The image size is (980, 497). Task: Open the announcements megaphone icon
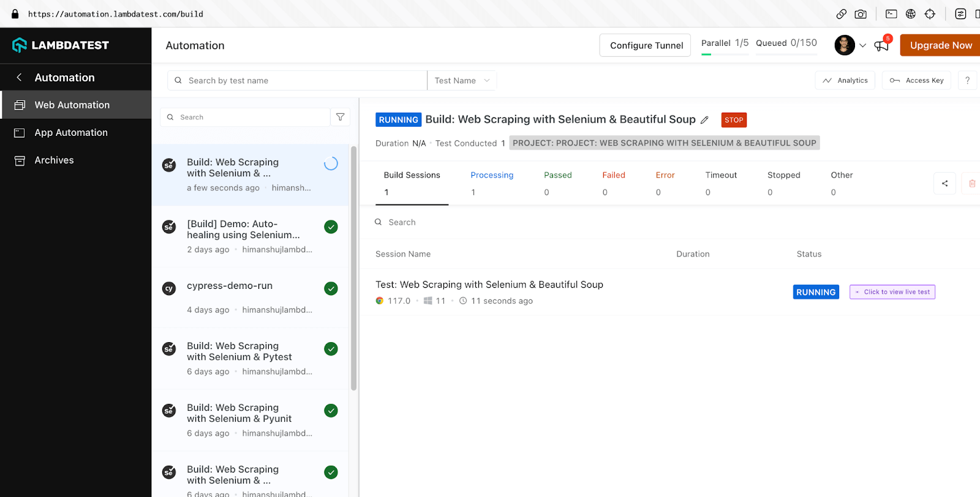(x=881, y=45)
